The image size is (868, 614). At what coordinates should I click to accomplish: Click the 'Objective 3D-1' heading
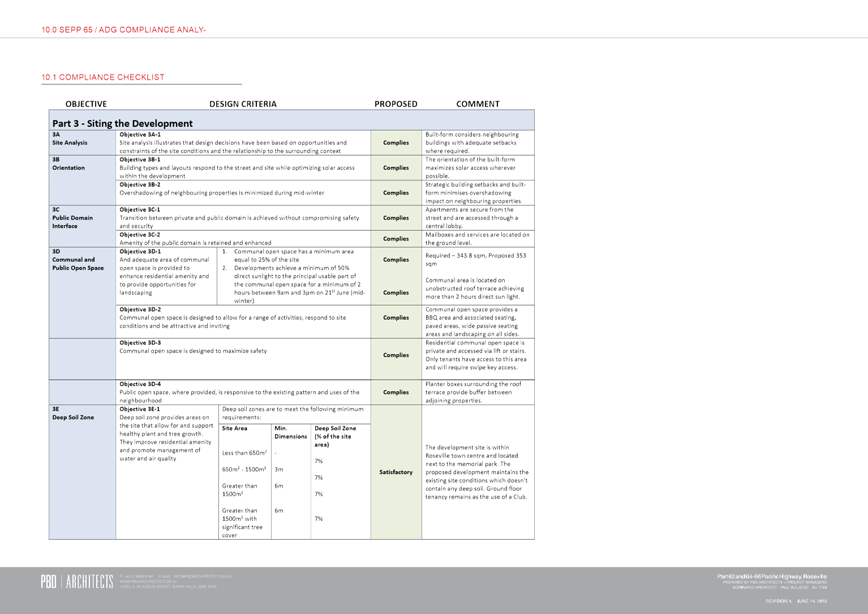pos(140,251)
